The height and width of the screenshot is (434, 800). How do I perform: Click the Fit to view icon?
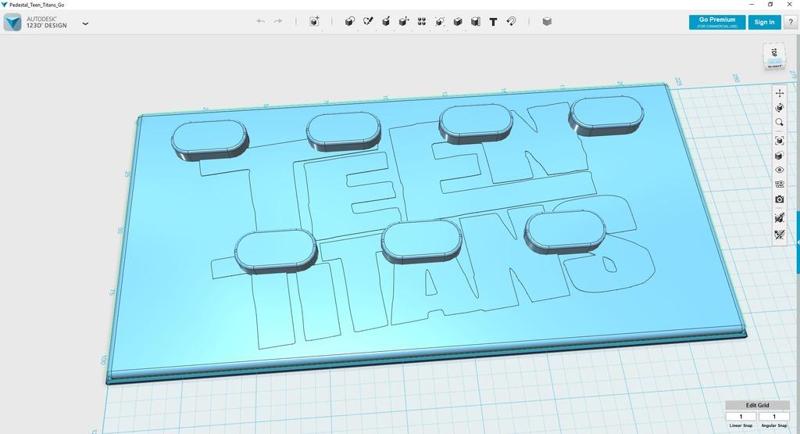coord(779,141)
